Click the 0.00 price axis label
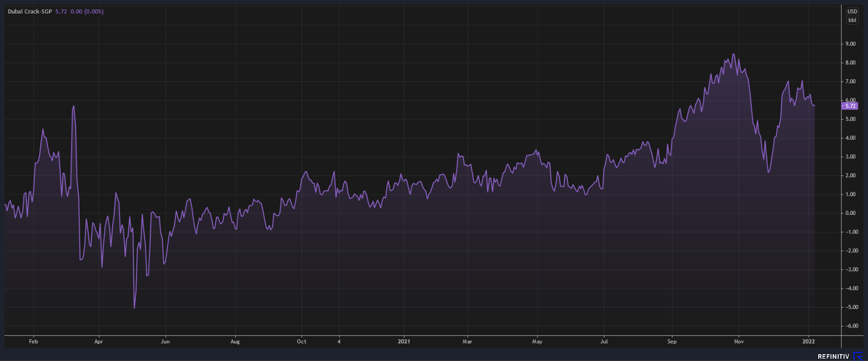 click(850, 213)
